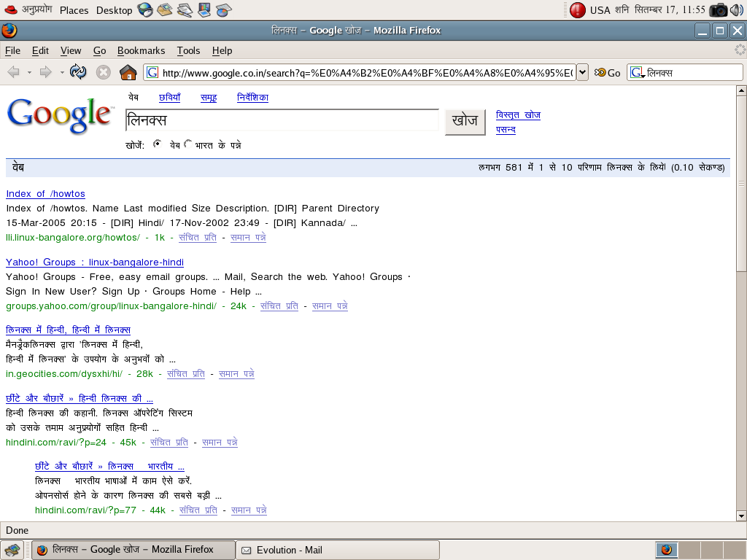
Task: Click the page scrollbar up arrow
Action: pos(741,90)
